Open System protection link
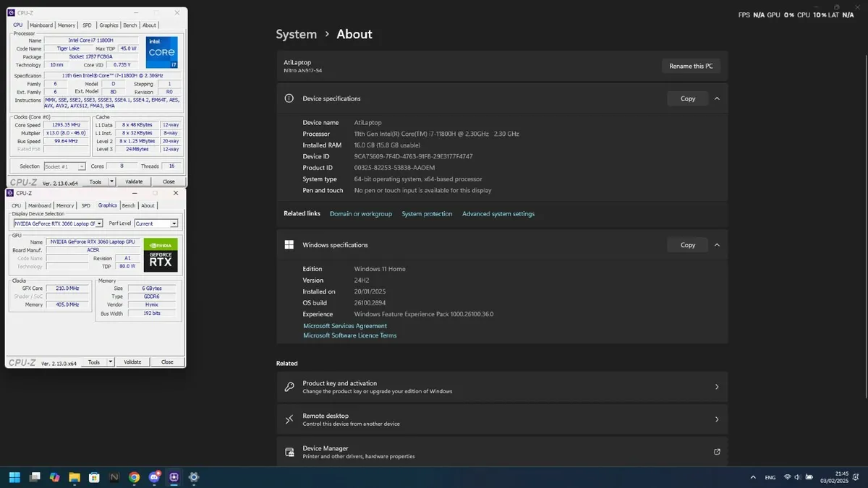The width and height of the screenshot is (868, 488). (427, 214)
